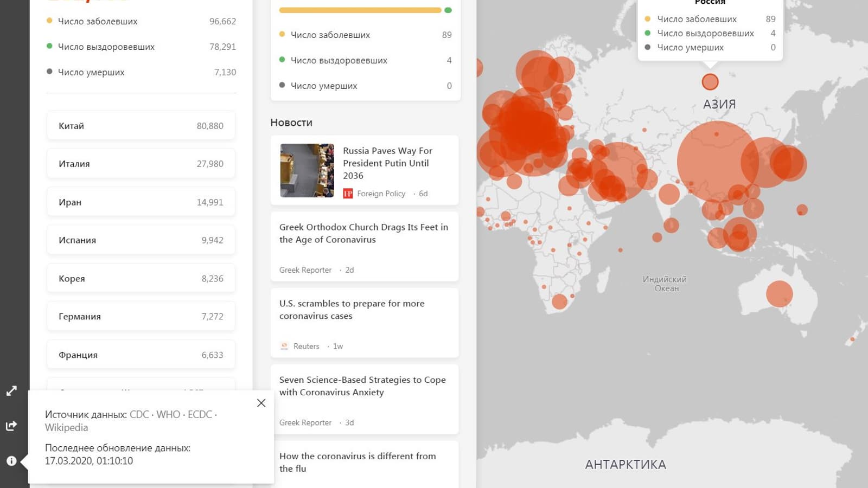Image resolution: width=868 pixels, height=488 pixels.
Task: Click the Russia case marker on map
Action: pos(710,82)
